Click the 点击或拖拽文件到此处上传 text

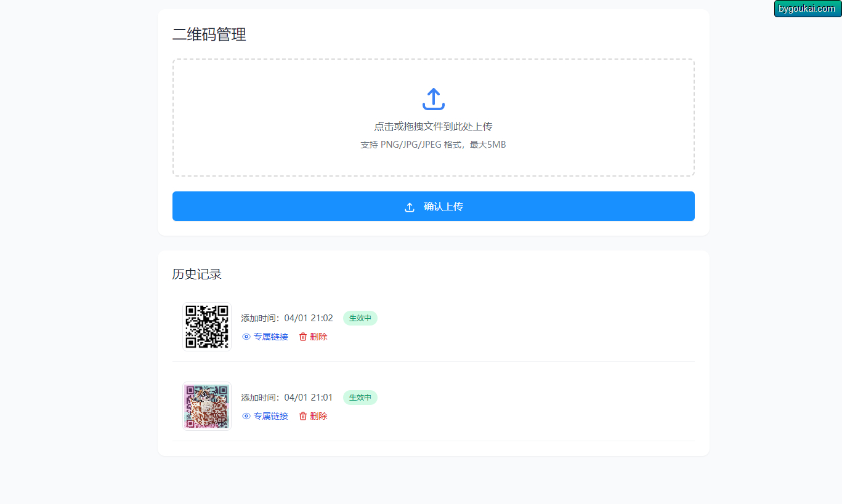[x=433, y=127]
